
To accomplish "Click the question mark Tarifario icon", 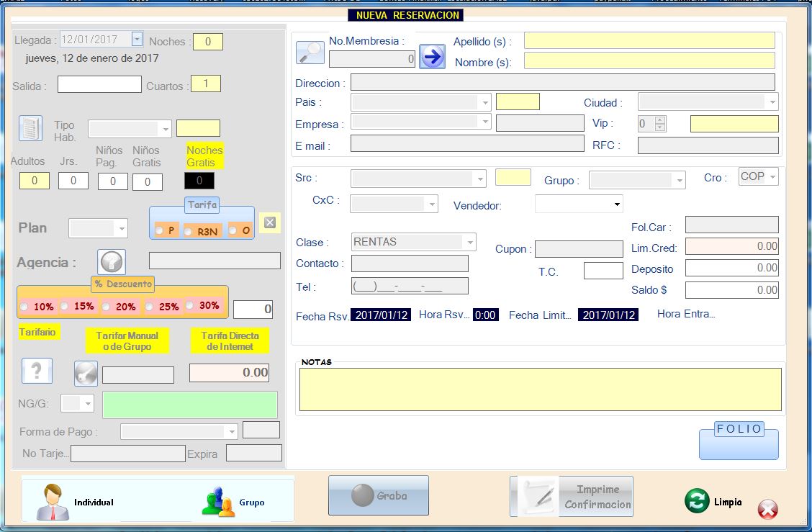I will pos(37,371).
